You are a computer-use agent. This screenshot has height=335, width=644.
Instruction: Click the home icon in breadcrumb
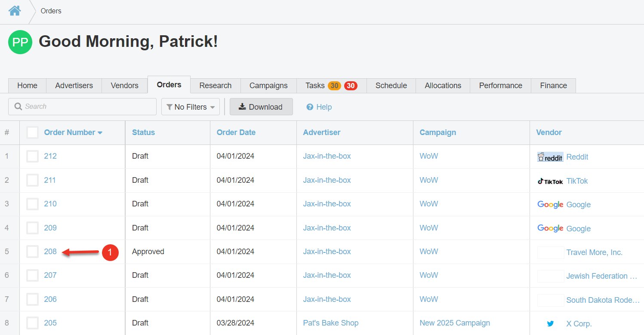(x=14, y=10)
